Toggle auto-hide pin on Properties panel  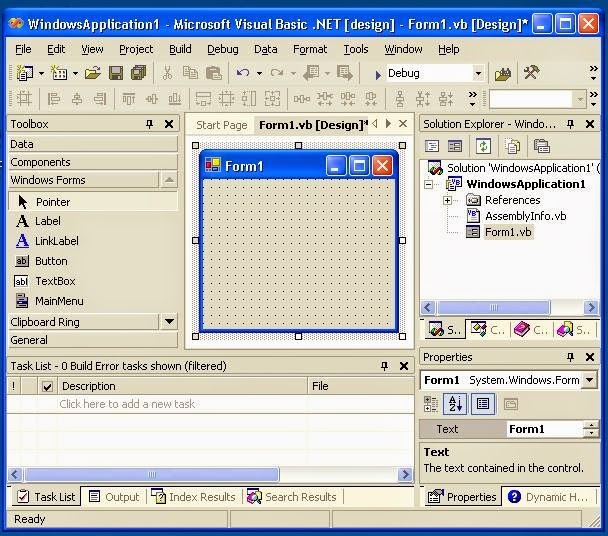[x=570, y=357]
